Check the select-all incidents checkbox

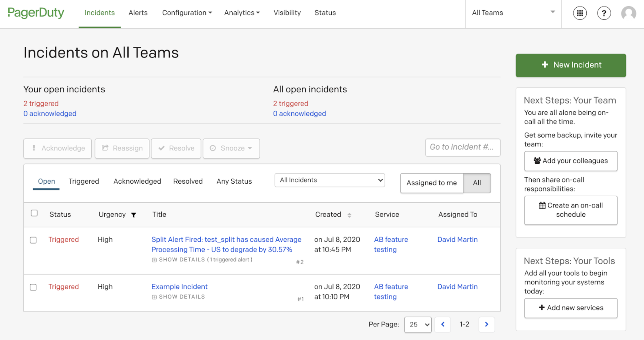pos(34,213)
